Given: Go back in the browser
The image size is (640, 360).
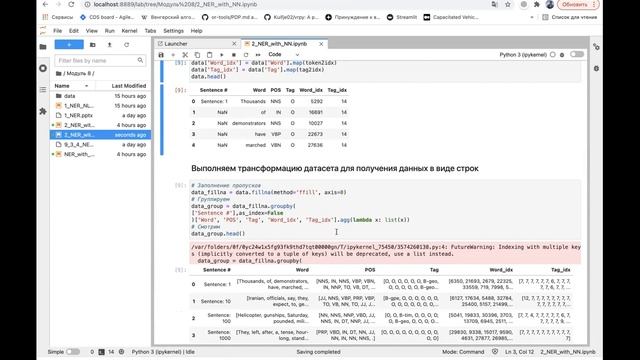Looking at the screenshot, I should click(x=45, y=4).
